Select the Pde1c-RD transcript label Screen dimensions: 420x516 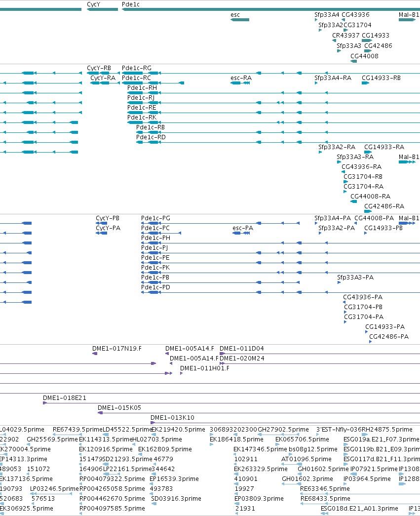coord(151,137)
